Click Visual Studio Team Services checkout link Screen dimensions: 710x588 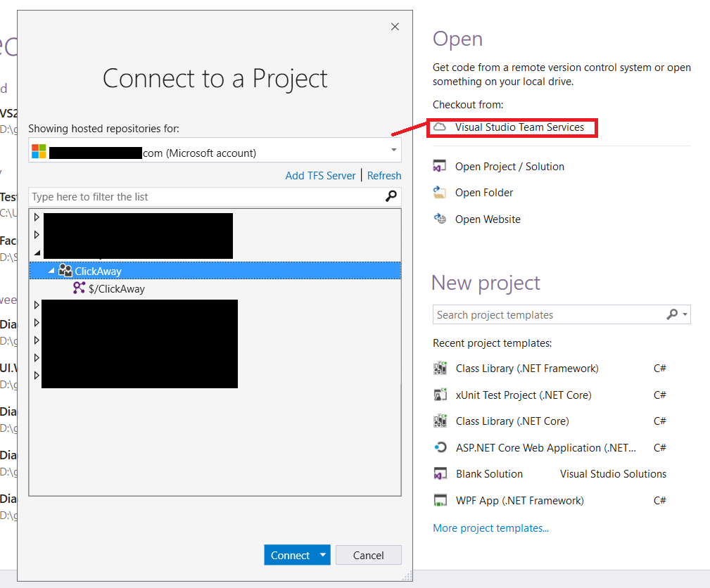519,127
